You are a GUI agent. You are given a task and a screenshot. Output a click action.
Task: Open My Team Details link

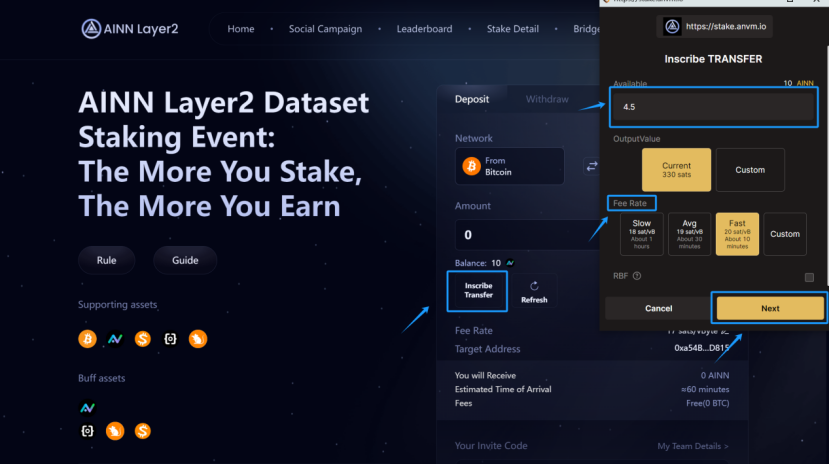pos(693,446)
